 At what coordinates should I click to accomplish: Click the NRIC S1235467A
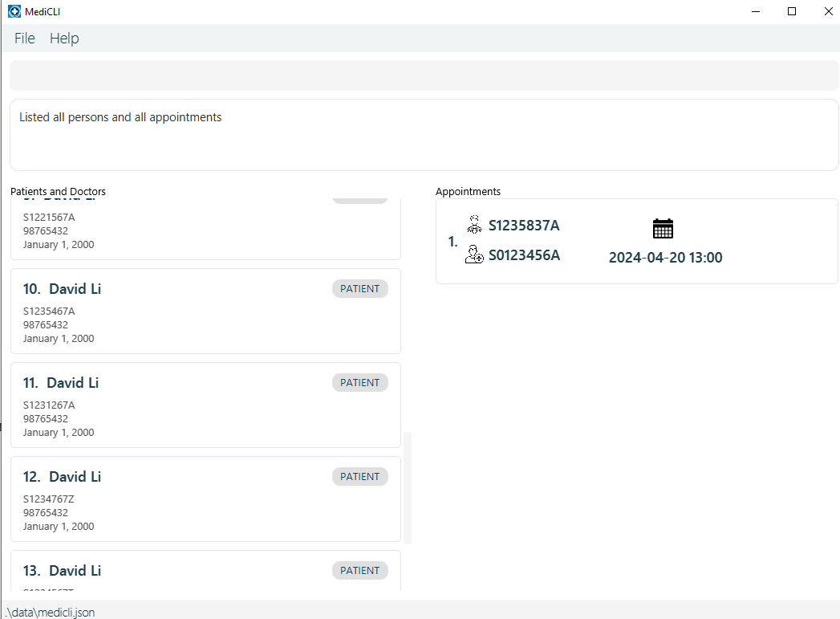(x=49, y=311)
